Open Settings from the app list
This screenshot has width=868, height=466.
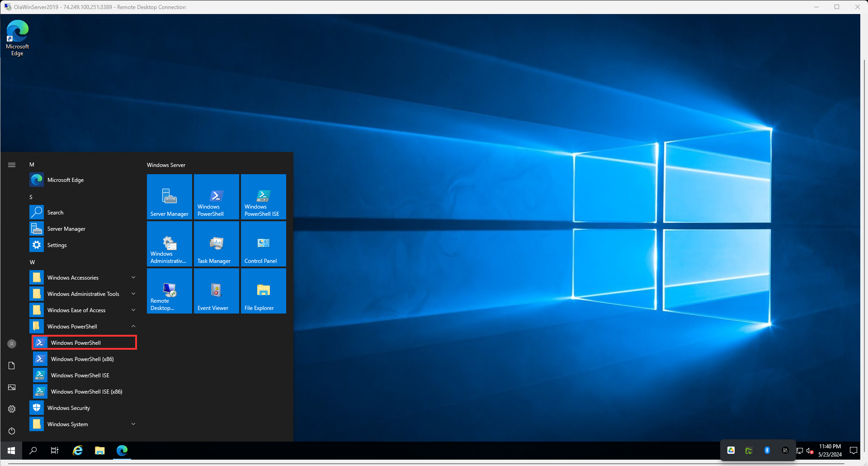tap(84, 245)
